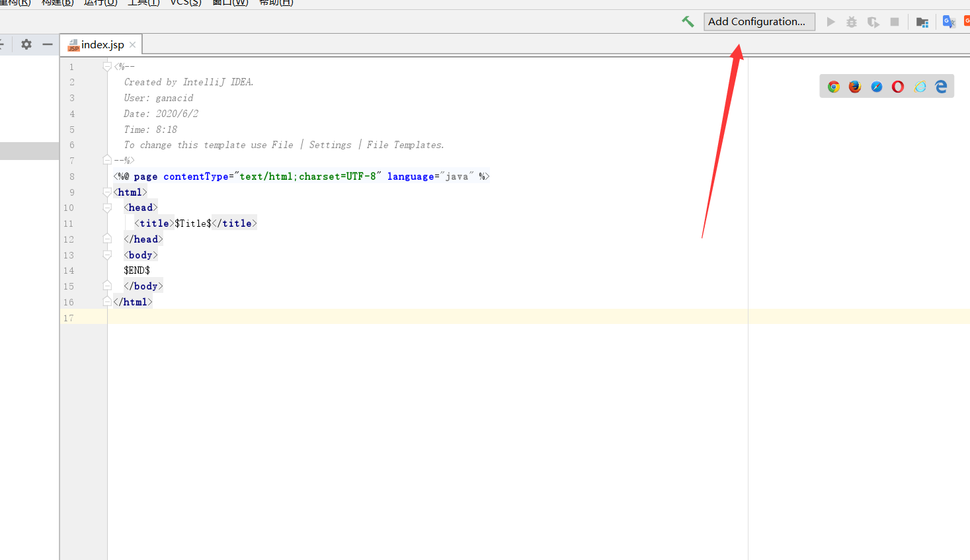Image resolution: width=970 pixels, height=560 pixels.
Task: Click the closing </html> tag
Action: coord(133,301)
